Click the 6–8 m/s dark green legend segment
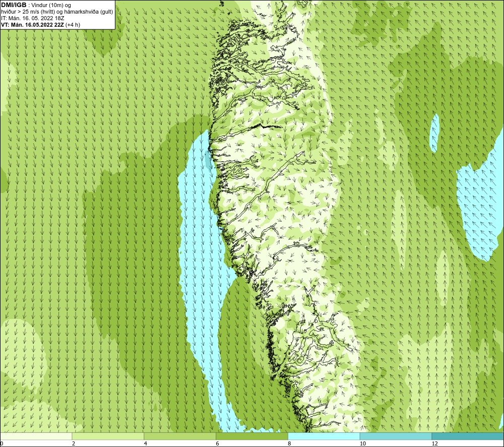 pos(252,436)
